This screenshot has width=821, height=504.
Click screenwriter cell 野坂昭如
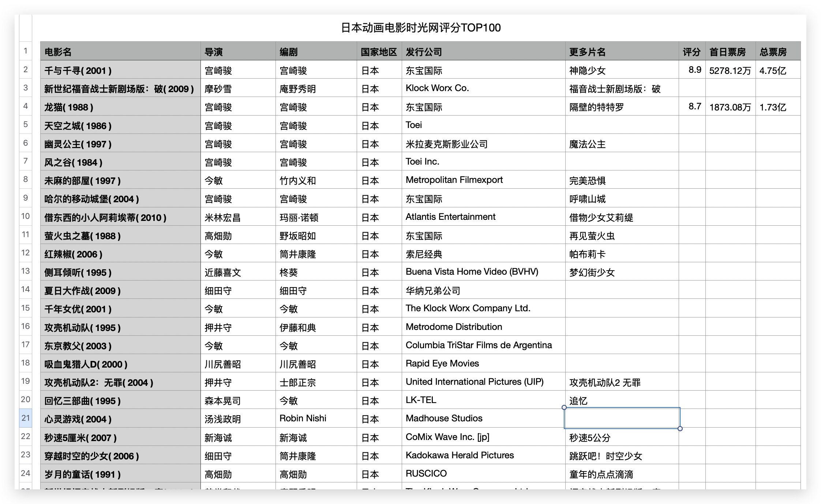(x=316, y=235)
